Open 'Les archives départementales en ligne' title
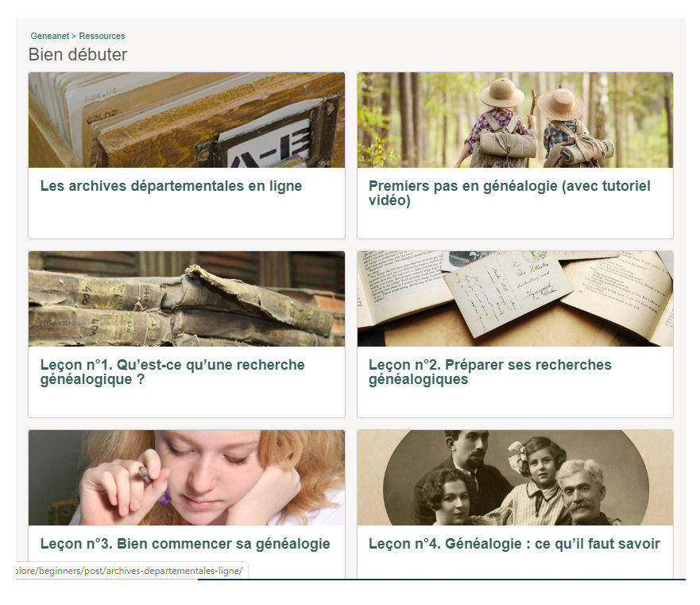Image resolution: width=700 pixels, height=605 pixels. 171,186
